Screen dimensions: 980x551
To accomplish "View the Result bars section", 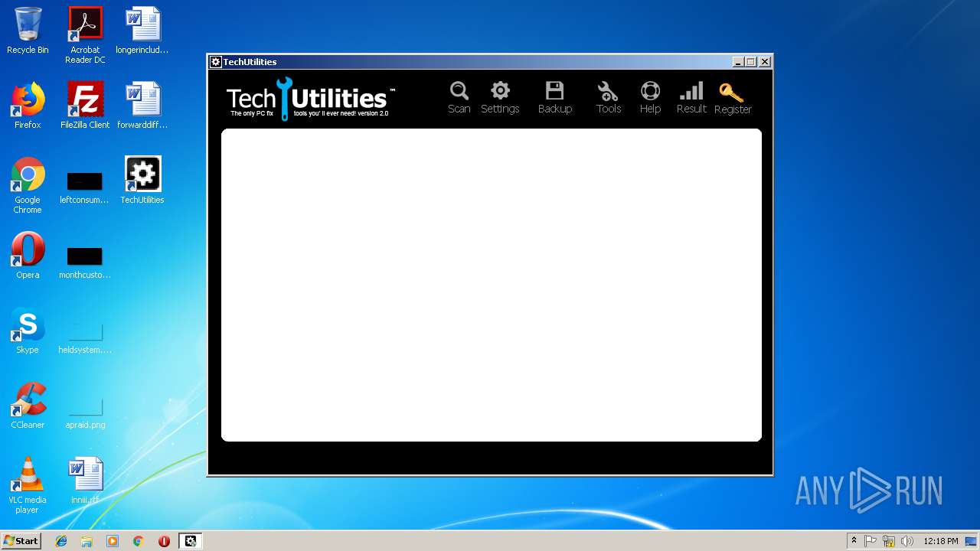I will coord(691,98).
